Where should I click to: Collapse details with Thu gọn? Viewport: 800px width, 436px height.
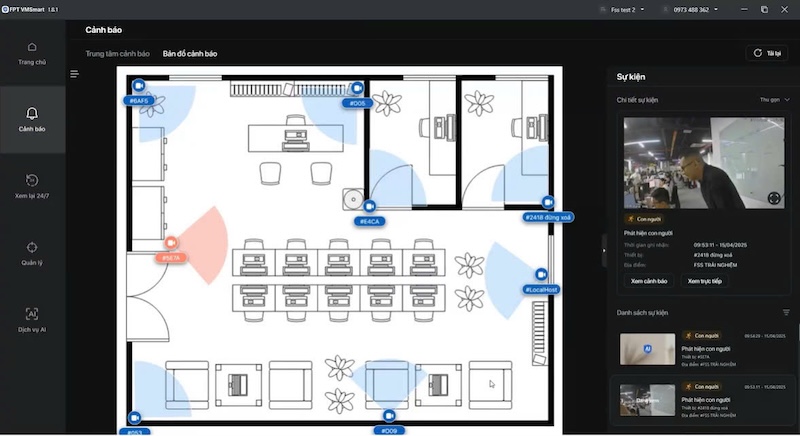pos(775,100)
